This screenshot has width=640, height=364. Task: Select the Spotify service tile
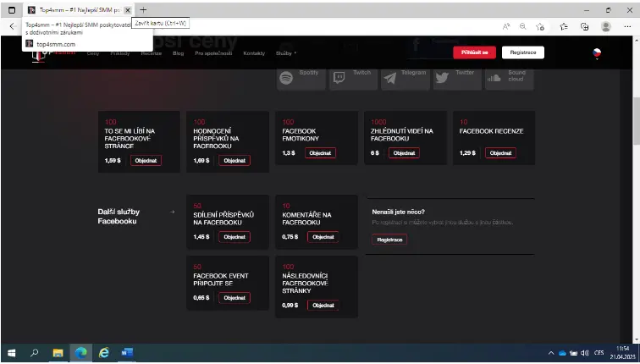301,80
